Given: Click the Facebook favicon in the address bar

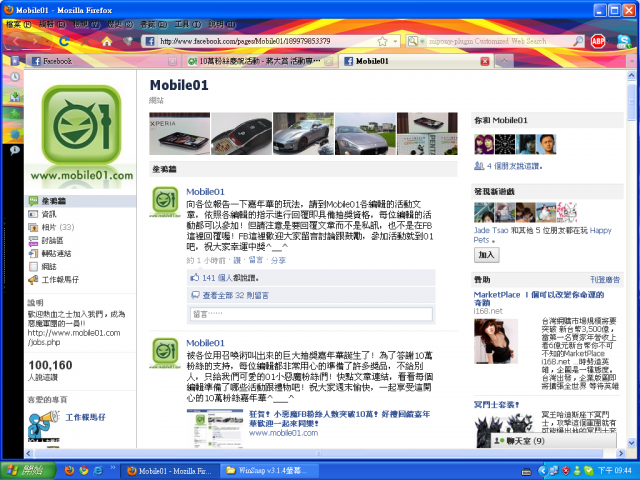Looking at the screenshot, I should tap(150, 41).
